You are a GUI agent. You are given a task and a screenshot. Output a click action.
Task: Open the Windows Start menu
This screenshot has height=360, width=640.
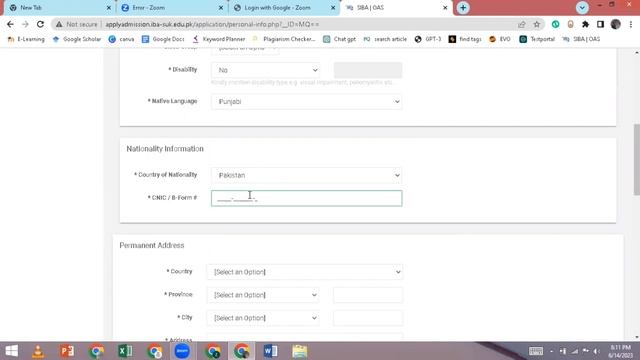click(x=11, y=351)
